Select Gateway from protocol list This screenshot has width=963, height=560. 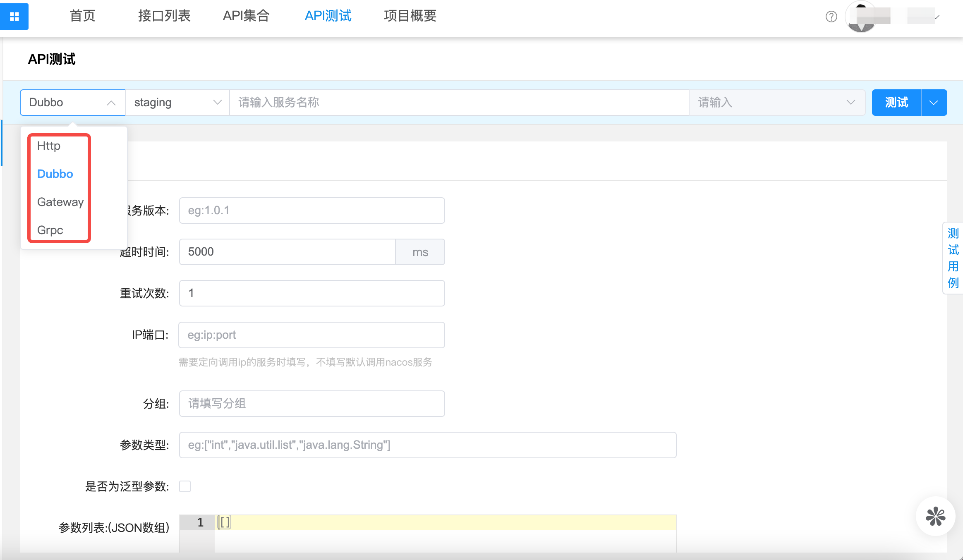pyautogui.click(x=60, y=202)
